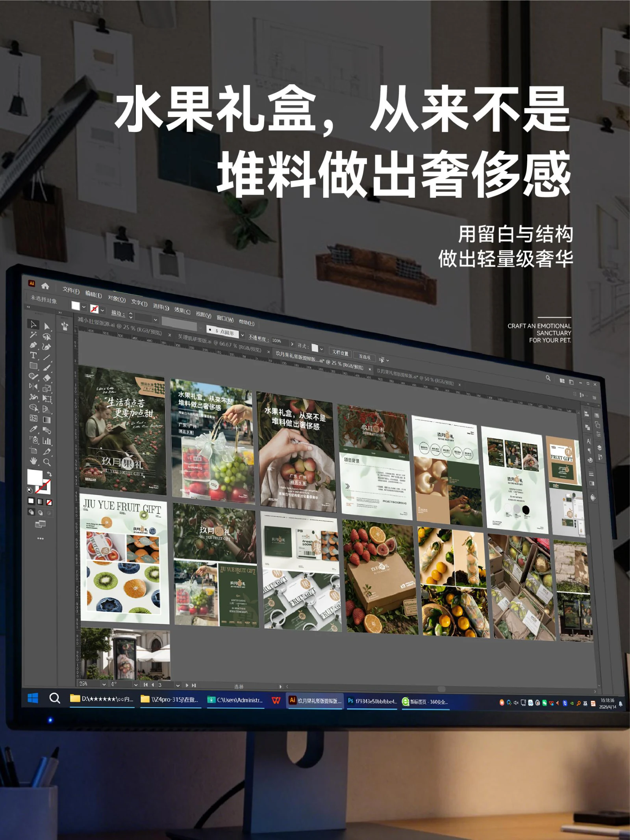Open the 文件(F) menu
This screenshot has width=630, height=840.
click(x=71, y=291)
